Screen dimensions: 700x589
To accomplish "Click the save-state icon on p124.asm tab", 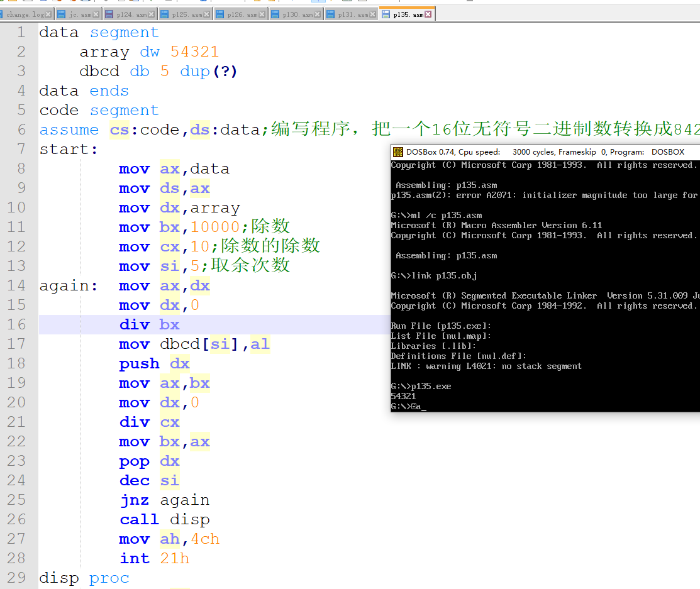I will pyautogui.click(x=109, y=14).
